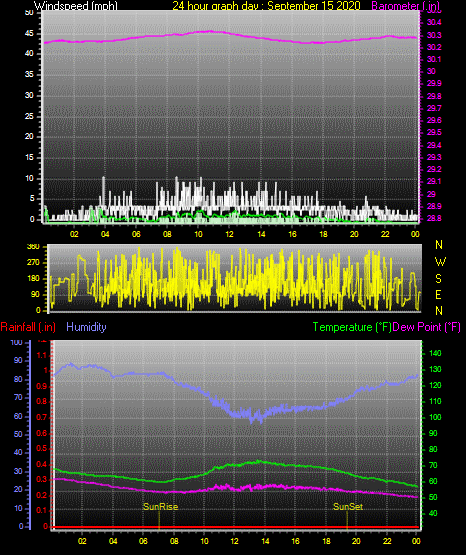466x555 pixels.
Task: Click the 180 tick on the wind direction axis
Action: coord(33,279)
